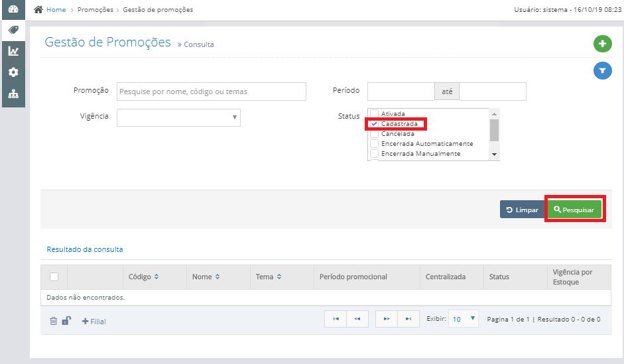Select the promotions tag sidebar icon

click(13, 30)
